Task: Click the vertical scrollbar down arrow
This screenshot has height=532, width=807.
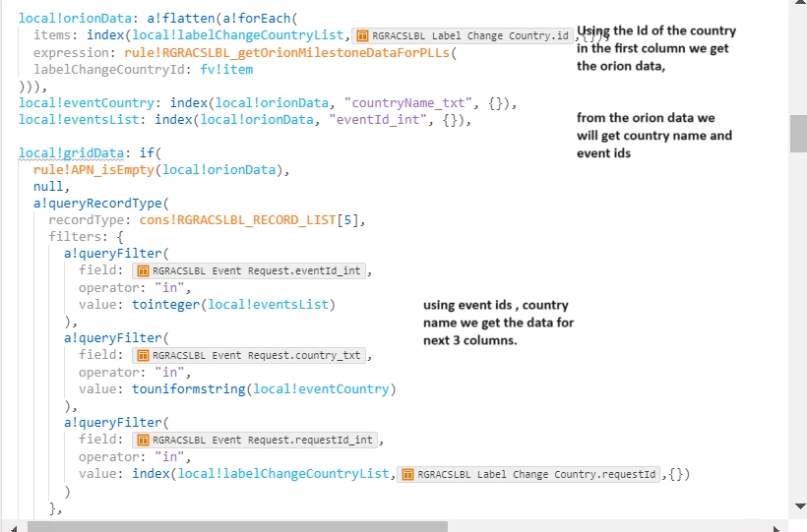Action: (800, 506)
